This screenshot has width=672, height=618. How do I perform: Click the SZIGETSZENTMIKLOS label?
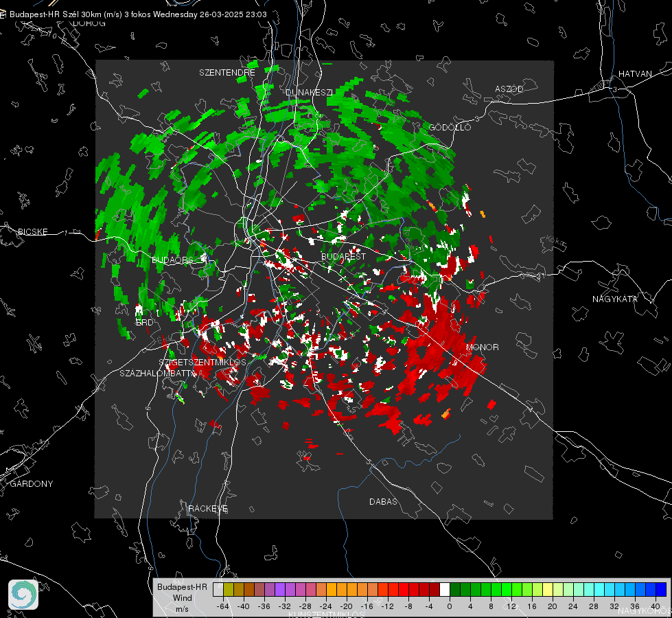[202, 363]
